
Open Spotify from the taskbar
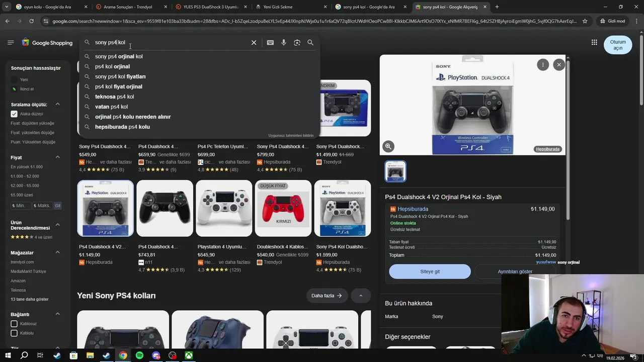[139, 355]
